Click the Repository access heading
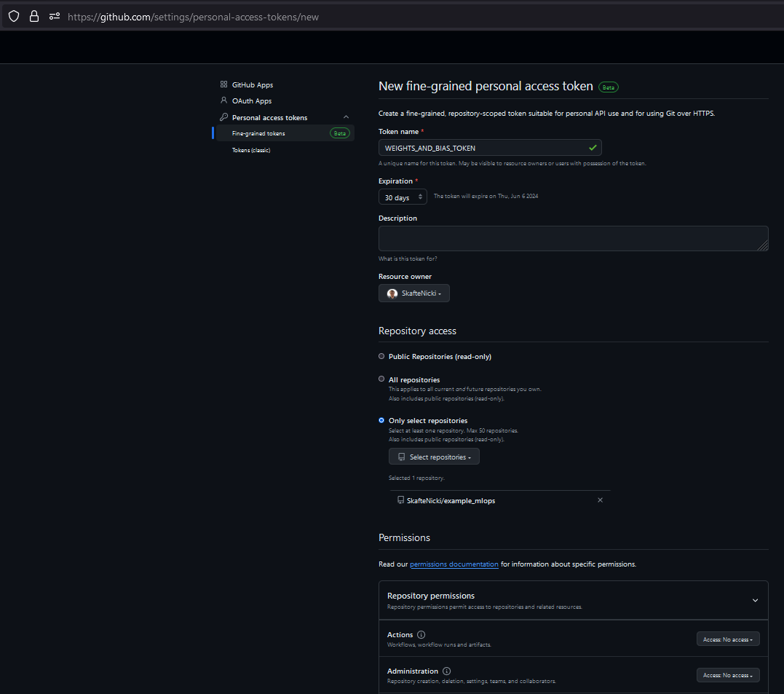The image size is (784, 694). coord(418,331)
